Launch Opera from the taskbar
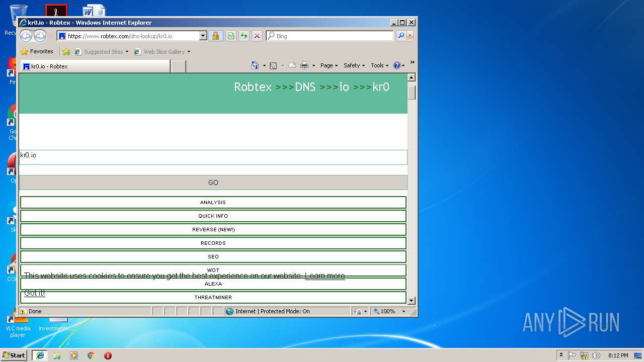The height and width of the screenshot is (362, 644). [x=108, y=355]
